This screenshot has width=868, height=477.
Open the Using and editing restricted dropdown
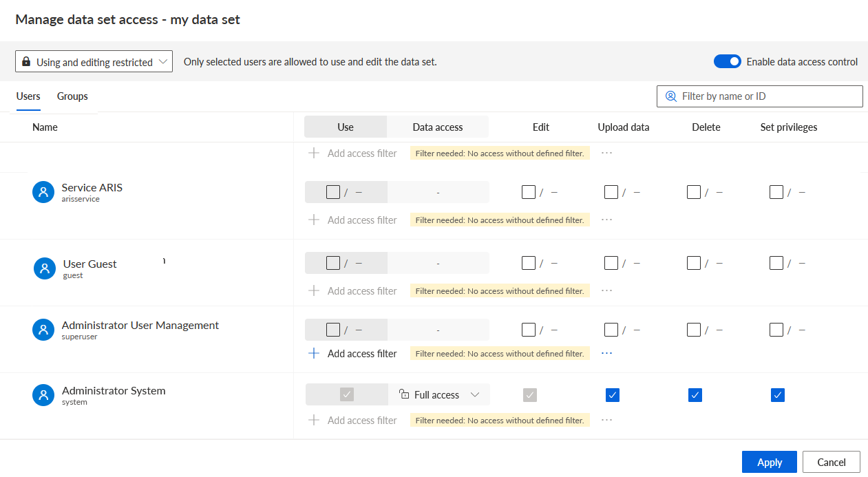(94, 62)
